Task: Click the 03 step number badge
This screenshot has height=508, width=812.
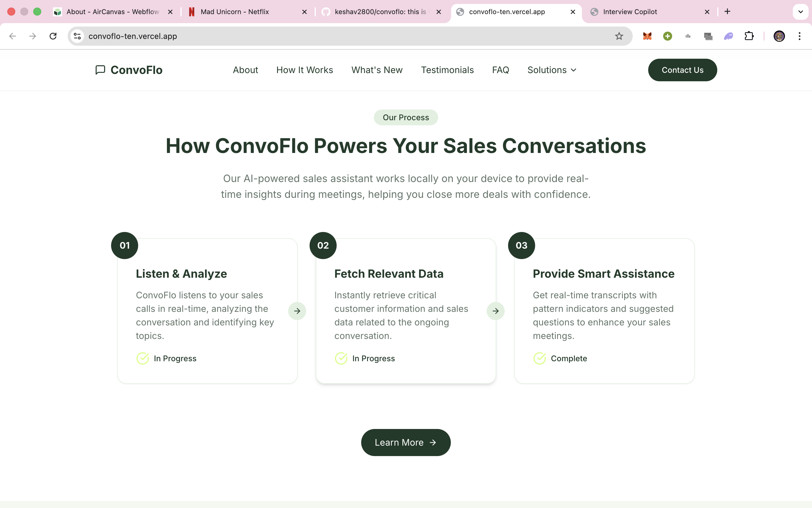Action: click(521, 245)
